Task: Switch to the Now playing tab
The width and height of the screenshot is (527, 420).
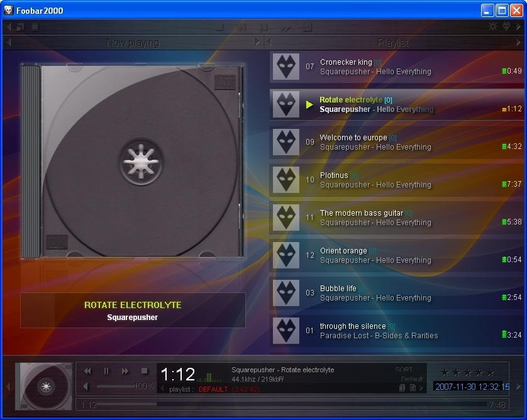Action: 132,42
